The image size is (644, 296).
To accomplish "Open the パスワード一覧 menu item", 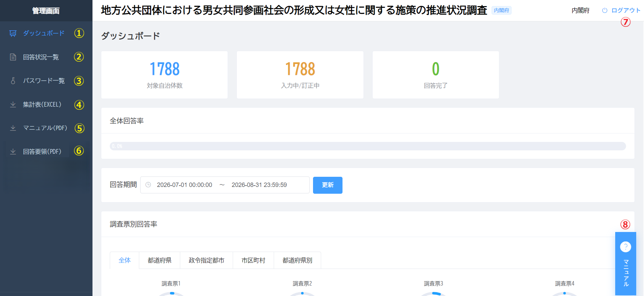I will click(46, 81).
